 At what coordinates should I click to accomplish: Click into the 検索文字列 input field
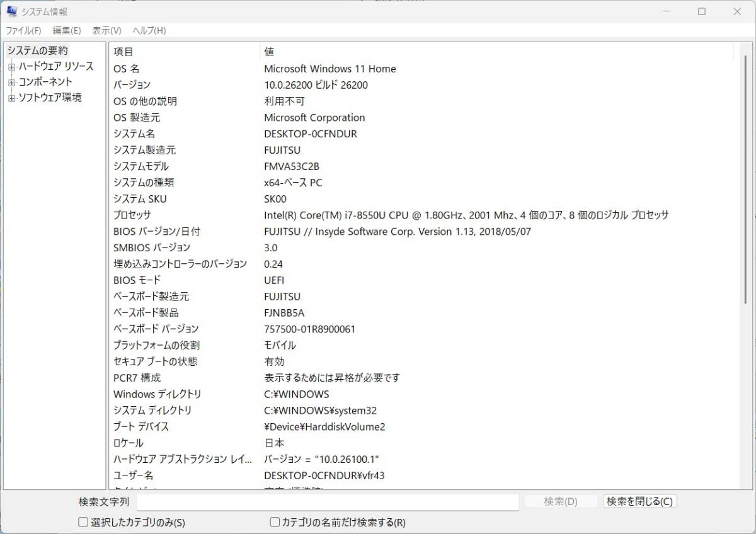328,502
